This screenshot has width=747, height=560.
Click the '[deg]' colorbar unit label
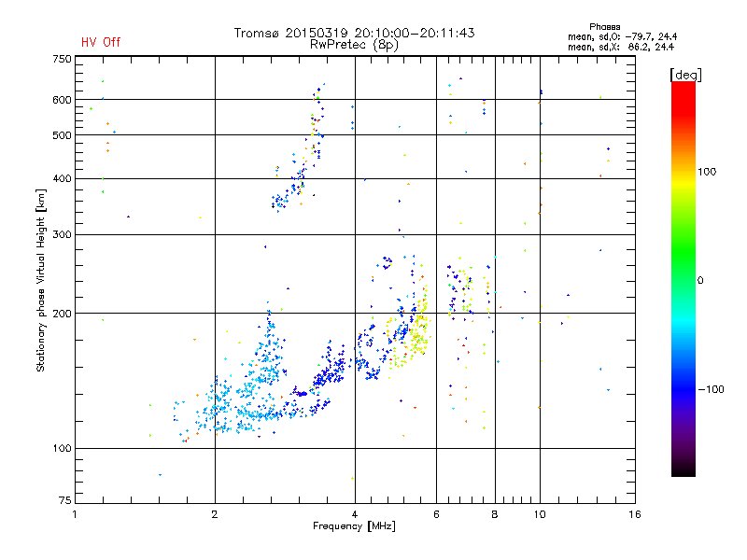[685, 75]
